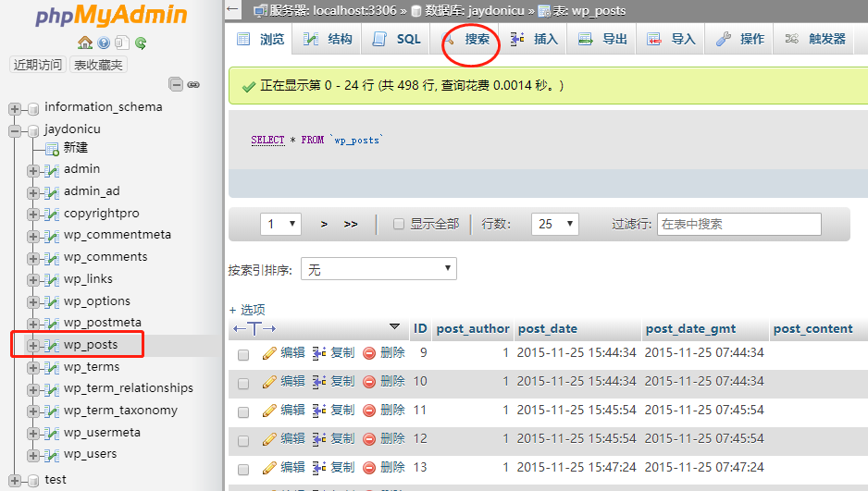Sort by post_date column header

[x=548, y=329]
